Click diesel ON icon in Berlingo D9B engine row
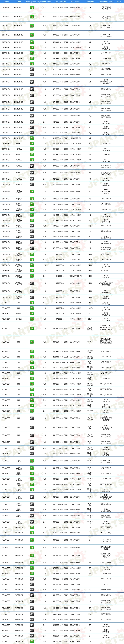Screen dimensions: 124x644 [32, 82]
